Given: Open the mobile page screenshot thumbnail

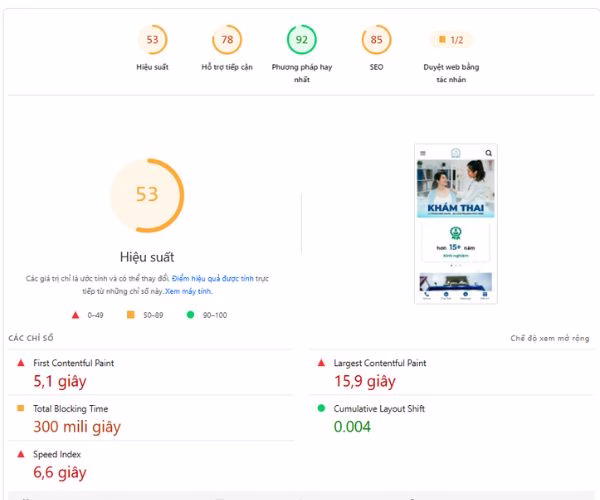Looking at the screenshot, I should 456,224.
